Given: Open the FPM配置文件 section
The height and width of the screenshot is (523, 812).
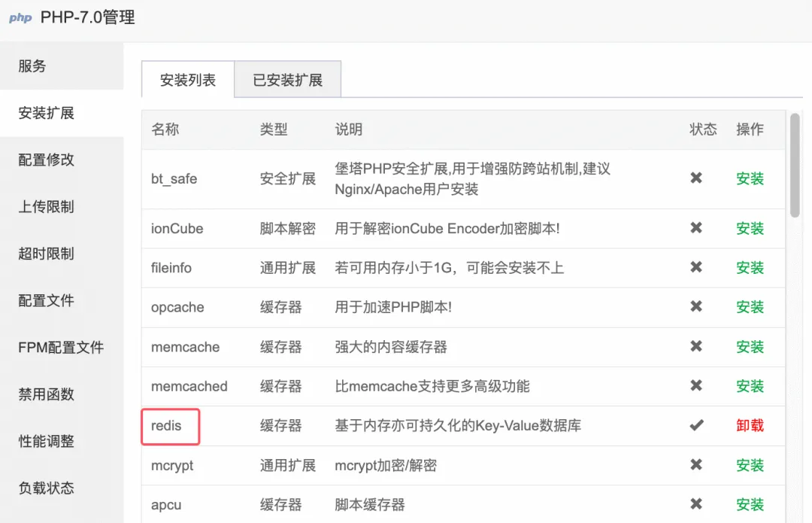Looking at the screenshot, I should point(61,348).
